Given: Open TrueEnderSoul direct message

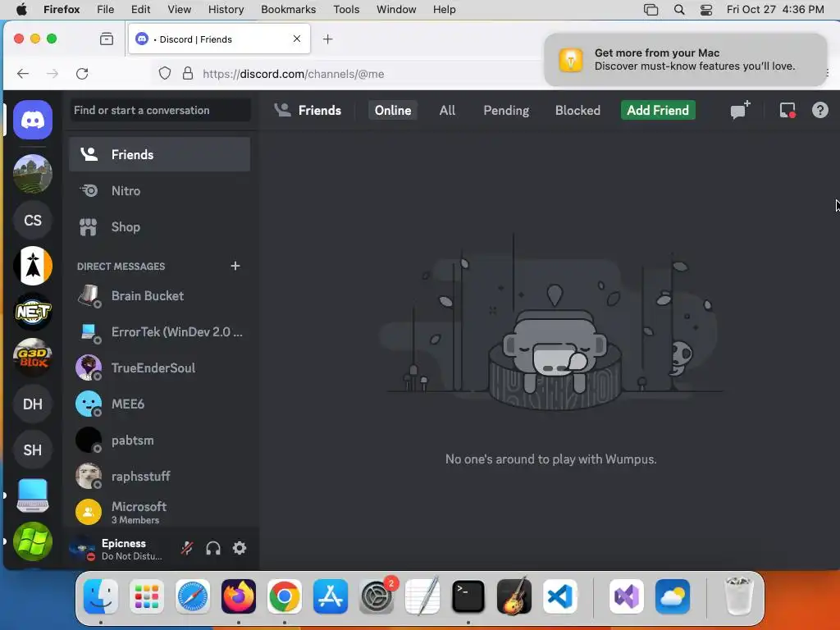Looking at the screenshot, I should 160,368.
